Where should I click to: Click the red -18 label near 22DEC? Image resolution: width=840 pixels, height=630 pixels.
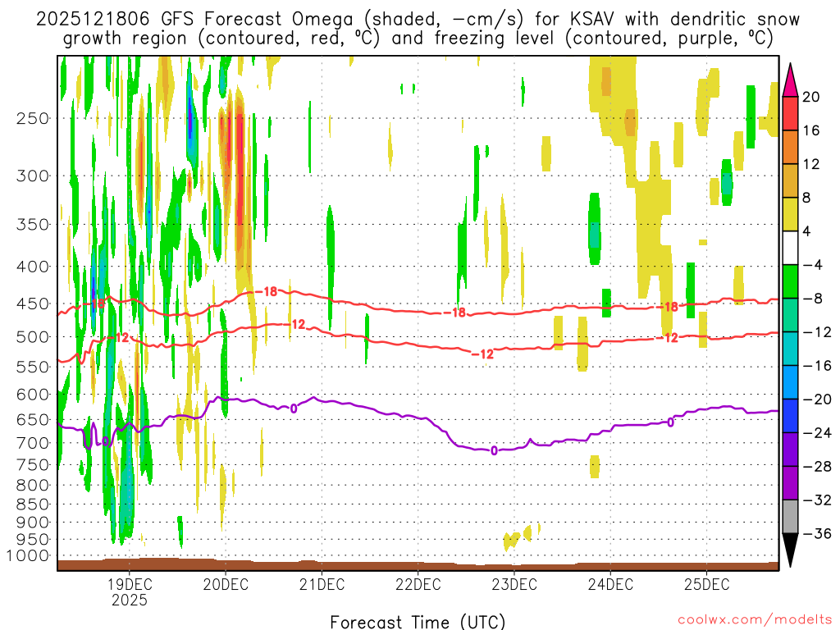pyautogui.click(x=454, y=313)
